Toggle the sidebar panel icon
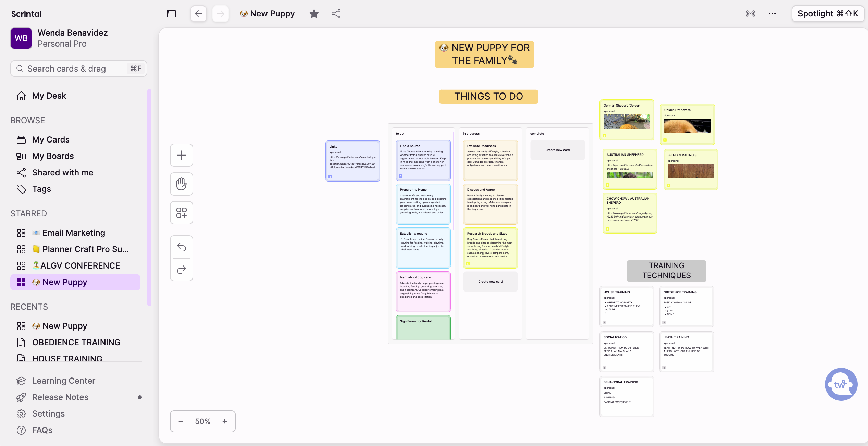 pos(171,14)
